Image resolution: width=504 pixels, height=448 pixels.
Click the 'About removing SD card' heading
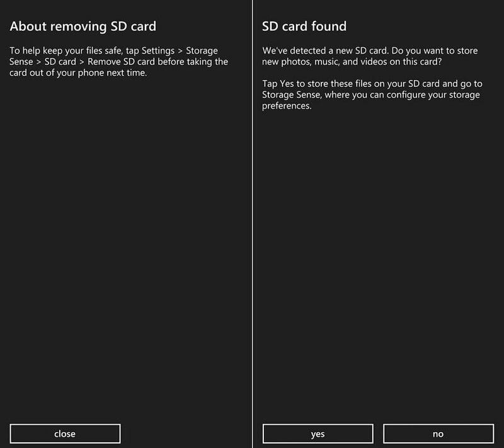pyautogui.click(x=83, y=26)
